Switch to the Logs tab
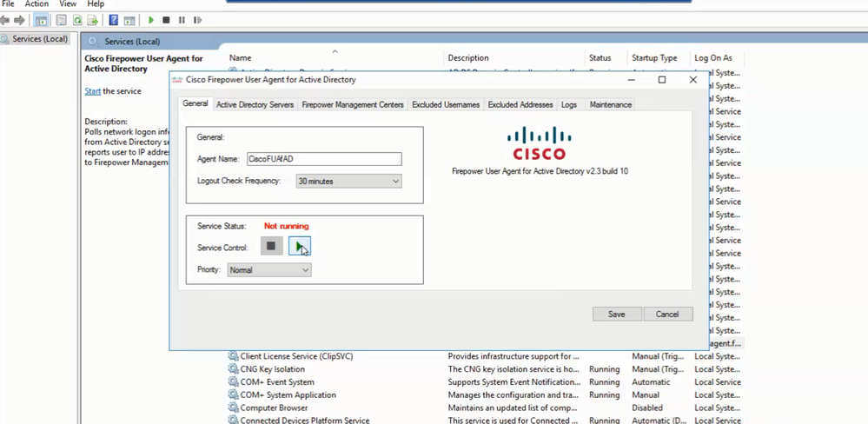 pos(569,104)
